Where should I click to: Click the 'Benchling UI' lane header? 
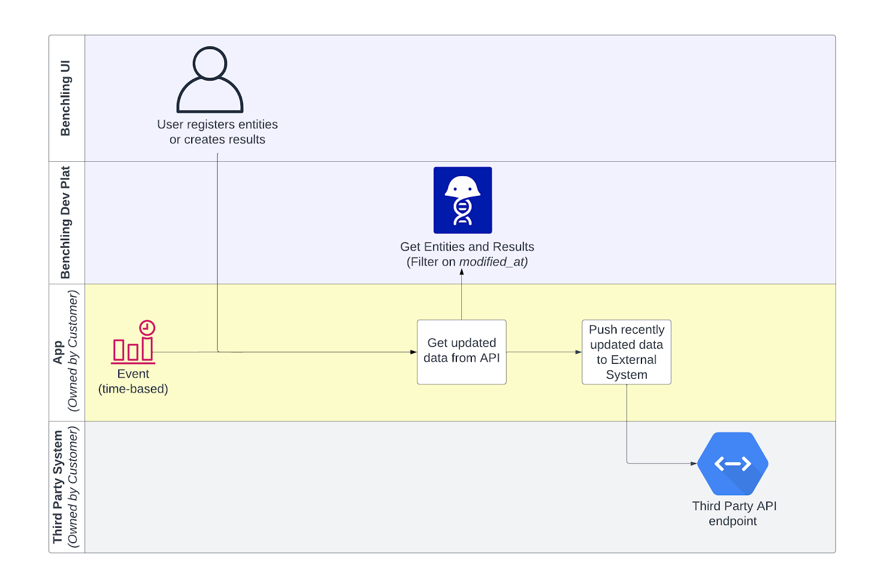click(67, 98)
